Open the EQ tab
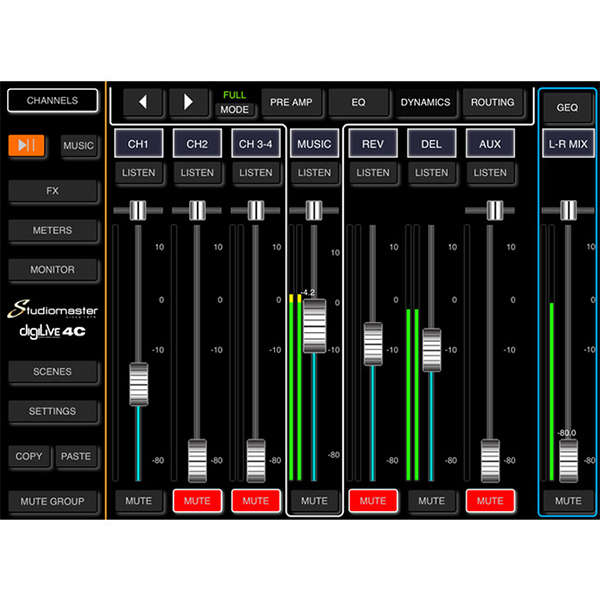 pos(358,102)
